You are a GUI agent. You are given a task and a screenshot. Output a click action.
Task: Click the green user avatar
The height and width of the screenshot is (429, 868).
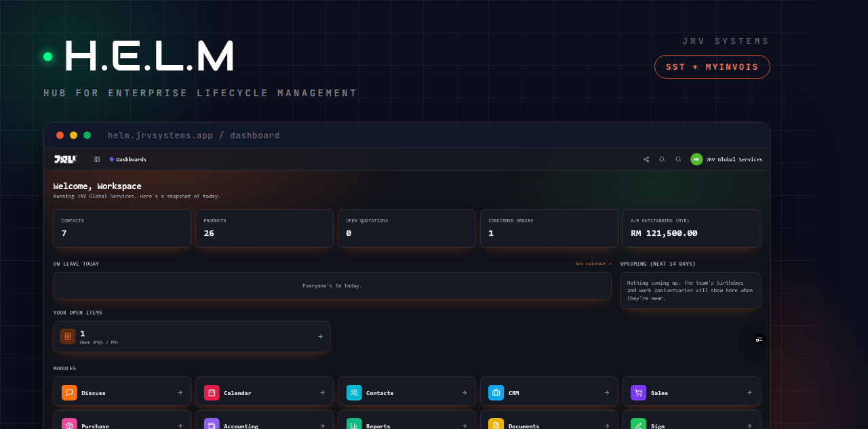click(696, 159)
